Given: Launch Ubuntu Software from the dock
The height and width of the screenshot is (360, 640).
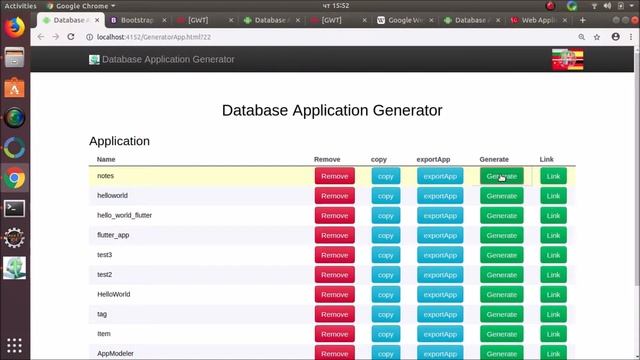Looking at the screenshot, I should click(15, 87).
